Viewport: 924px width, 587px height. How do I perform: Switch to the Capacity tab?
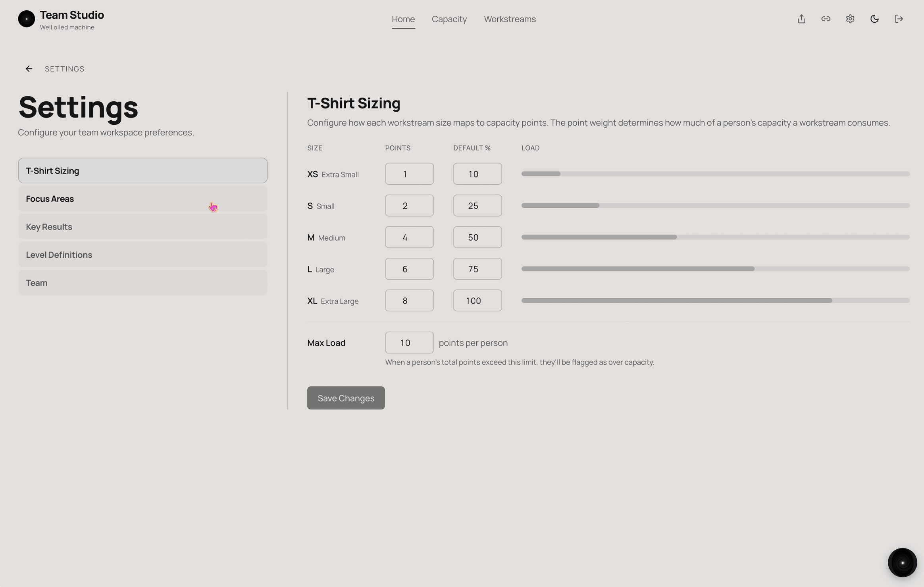click(x=449, y=19)
